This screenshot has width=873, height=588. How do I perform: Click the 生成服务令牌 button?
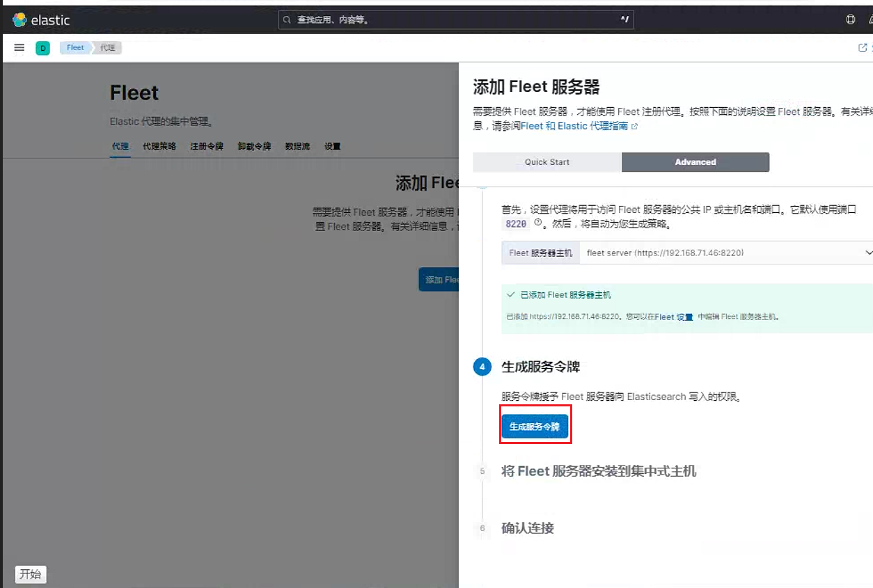[535, 427]
